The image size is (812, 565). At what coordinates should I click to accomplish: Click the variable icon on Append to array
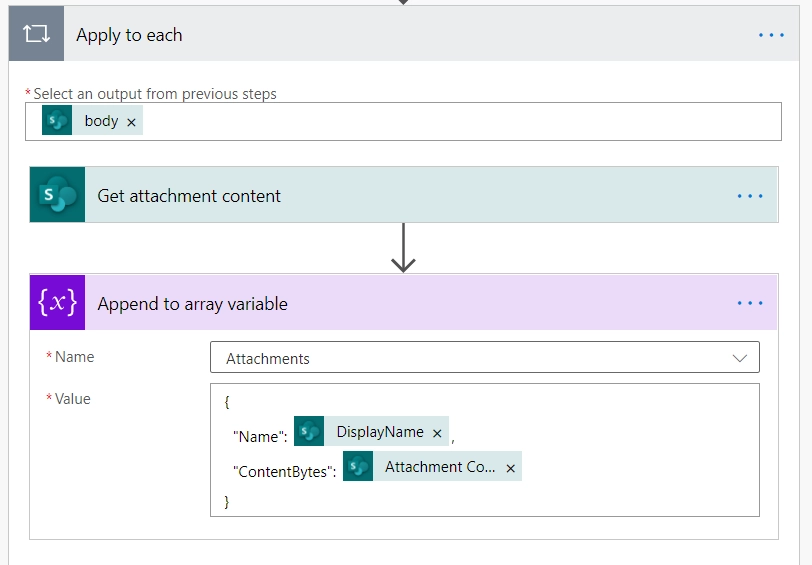[57, 302]
